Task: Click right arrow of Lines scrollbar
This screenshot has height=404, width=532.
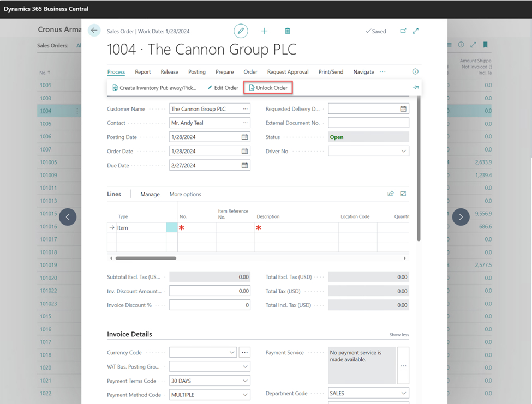Action: coord(405,258)
